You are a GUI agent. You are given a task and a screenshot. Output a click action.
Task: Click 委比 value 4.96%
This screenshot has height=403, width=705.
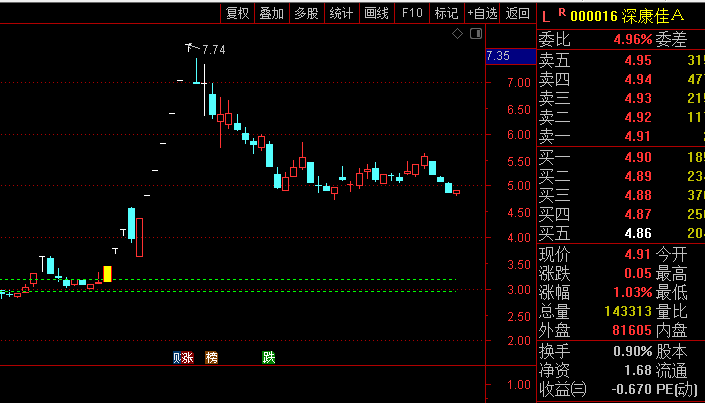633,40
